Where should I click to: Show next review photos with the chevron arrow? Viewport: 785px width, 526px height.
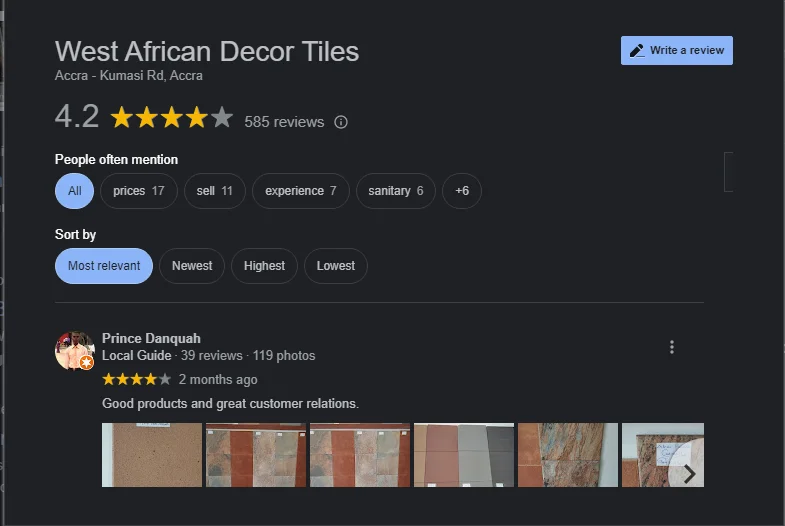tap(689, 473)
